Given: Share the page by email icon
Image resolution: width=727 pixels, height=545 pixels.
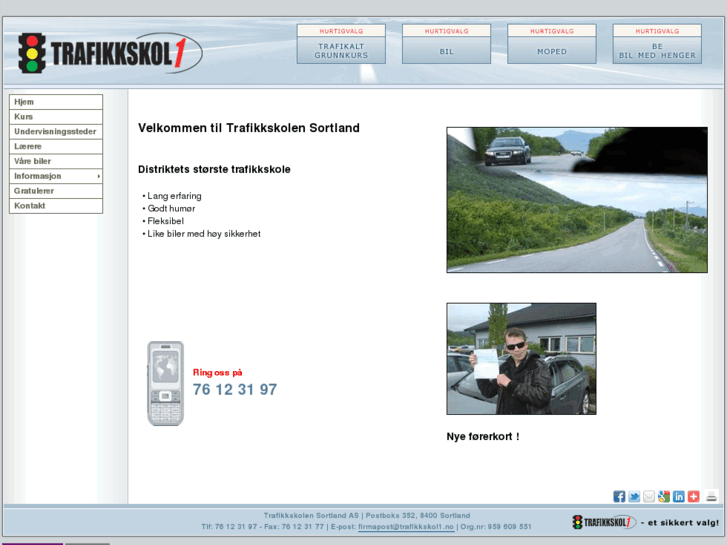Looking at the screenshot, I should 649,496.
